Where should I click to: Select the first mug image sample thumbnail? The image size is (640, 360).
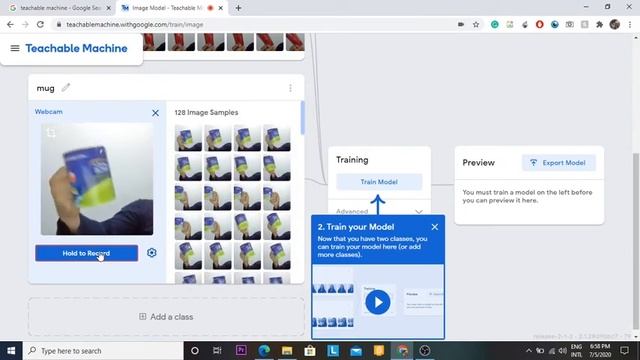(188, 138)
